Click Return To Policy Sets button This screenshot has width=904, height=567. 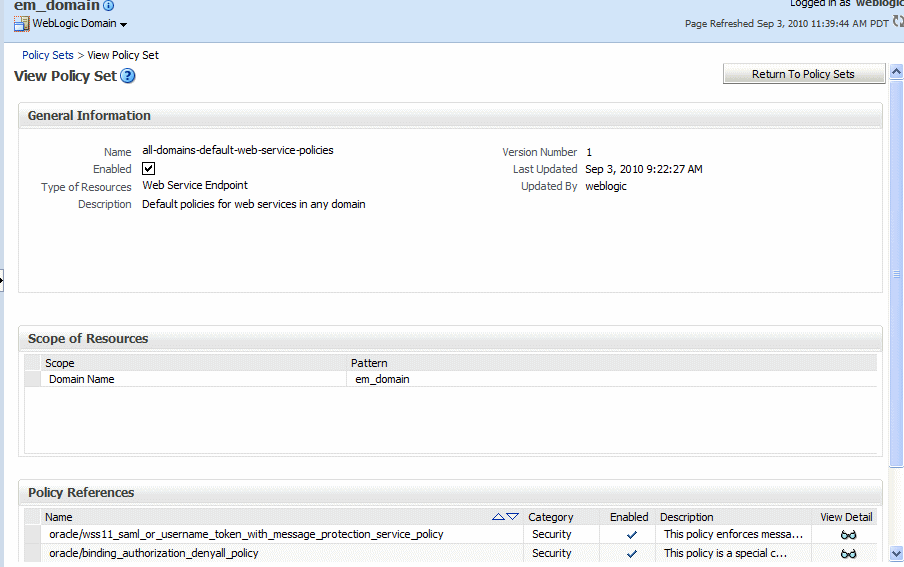[804, 74]
